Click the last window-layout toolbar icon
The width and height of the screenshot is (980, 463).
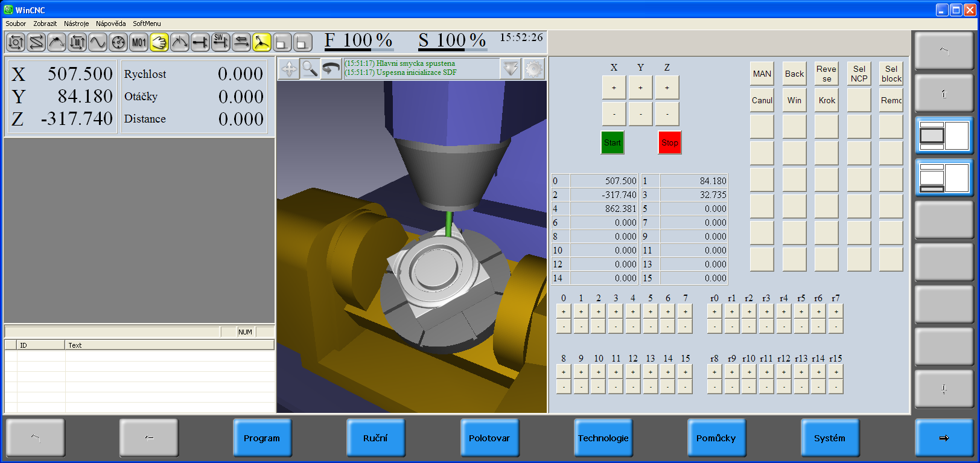click(x=303, y=42)
